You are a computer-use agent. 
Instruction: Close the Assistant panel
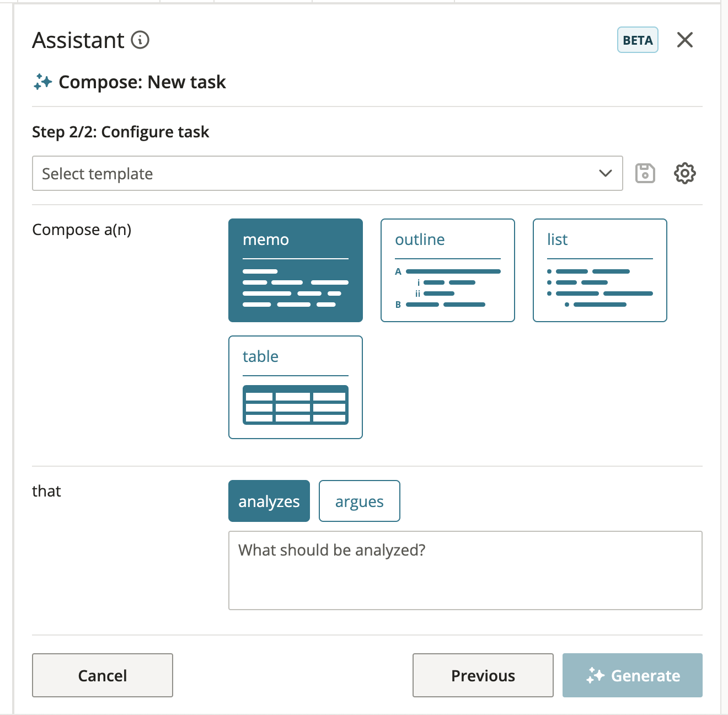coord(685,40)
